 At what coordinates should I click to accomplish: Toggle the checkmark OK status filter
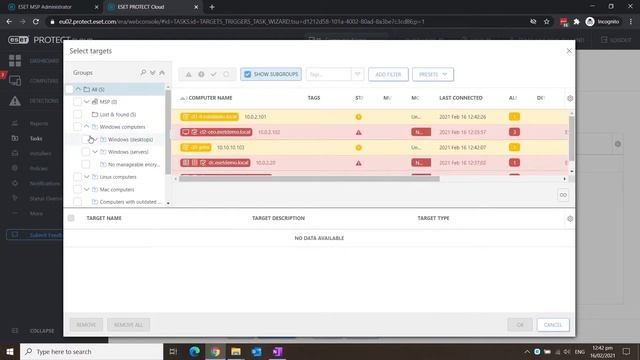click(x=213, y=74)
